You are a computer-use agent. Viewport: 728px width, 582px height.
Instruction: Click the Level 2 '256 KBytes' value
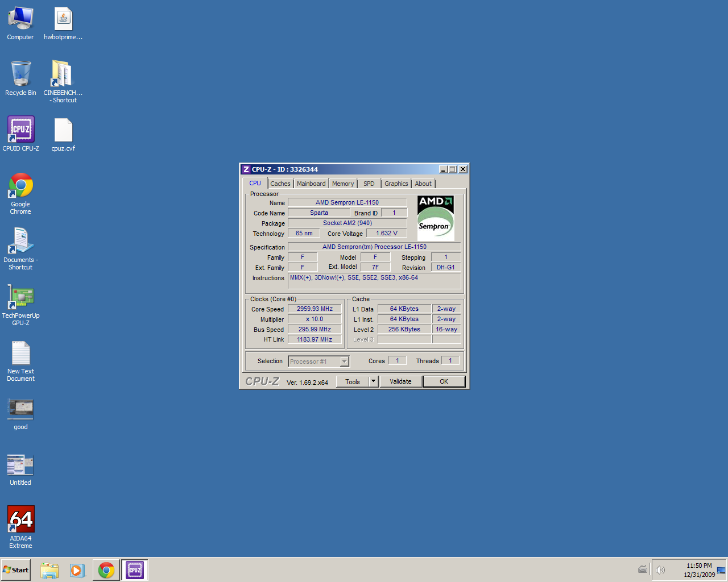point(404,329)
